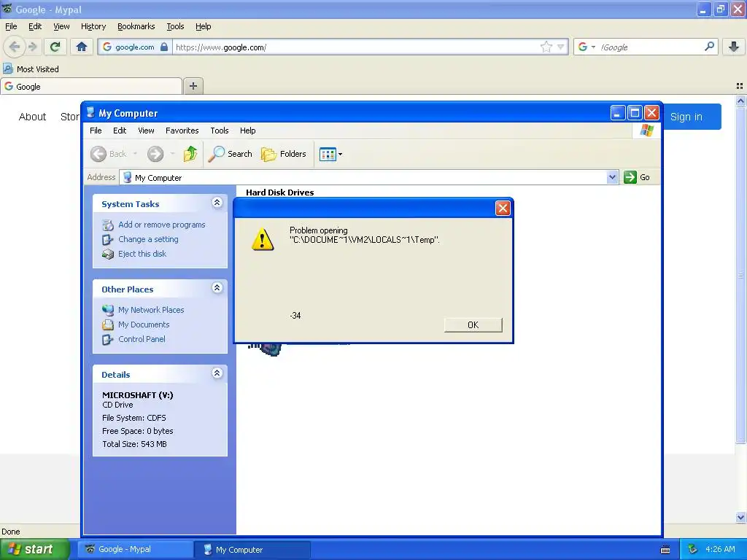Screen dimensions: 747x560
Task: Click the magnifier in browser search box
Action: (x=709, y=47)
